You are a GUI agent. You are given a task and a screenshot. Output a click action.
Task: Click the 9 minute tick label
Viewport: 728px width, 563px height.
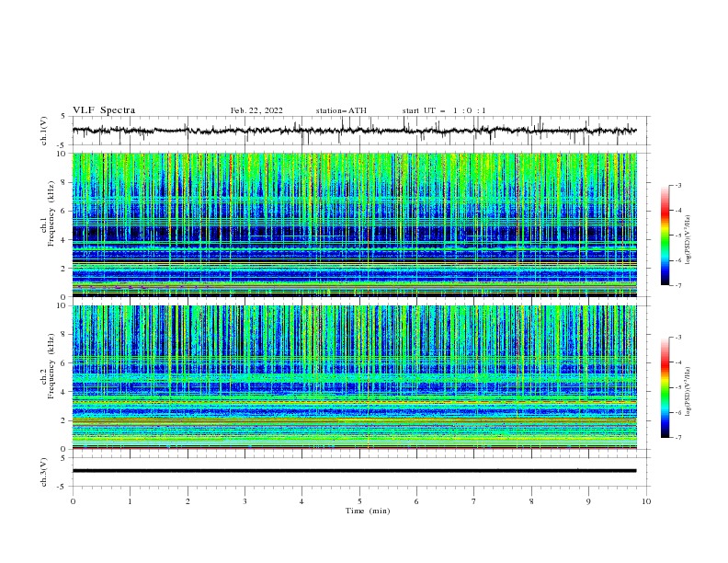(x=588, y=501)
